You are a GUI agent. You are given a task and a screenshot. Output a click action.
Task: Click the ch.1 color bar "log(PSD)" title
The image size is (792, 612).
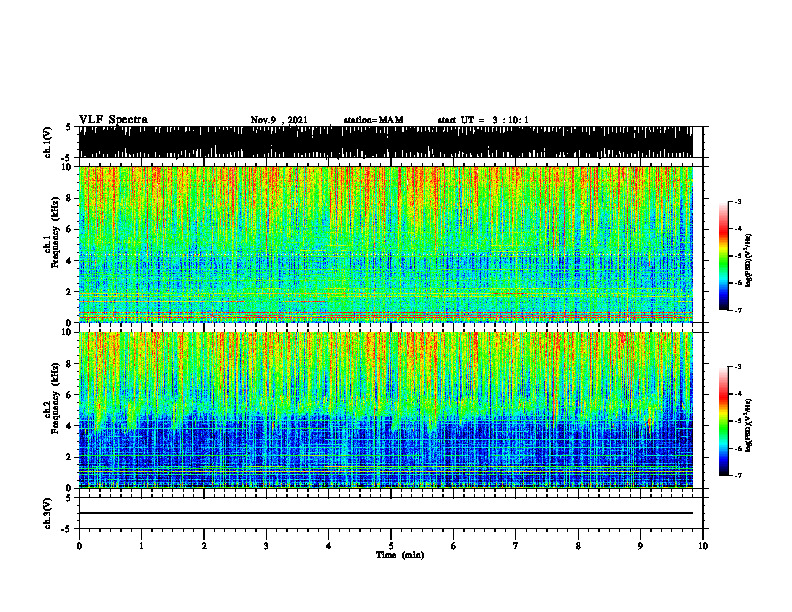click(749, 260)
